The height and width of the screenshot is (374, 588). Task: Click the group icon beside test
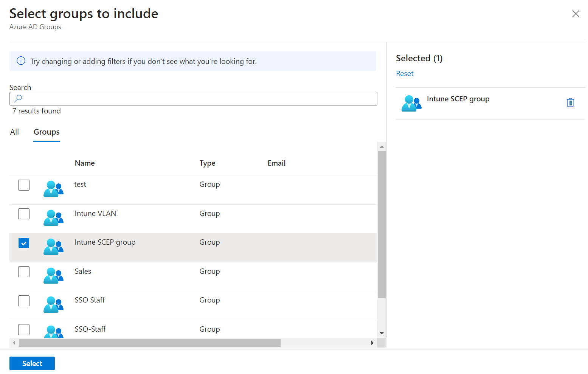tap(53, 189)
